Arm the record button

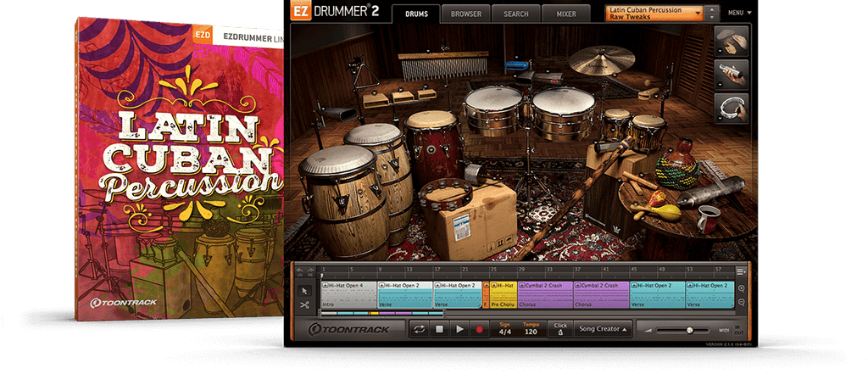(479, 329)
